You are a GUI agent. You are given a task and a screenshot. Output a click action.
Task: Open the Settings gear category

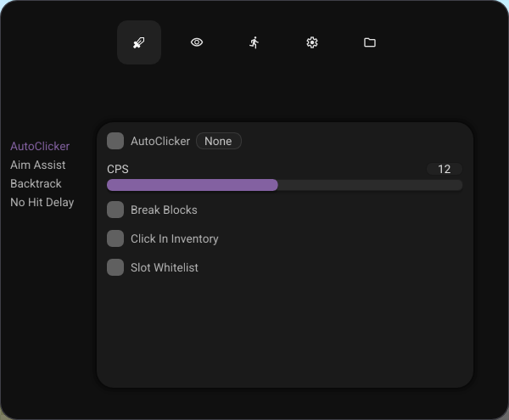pos(312,42)
